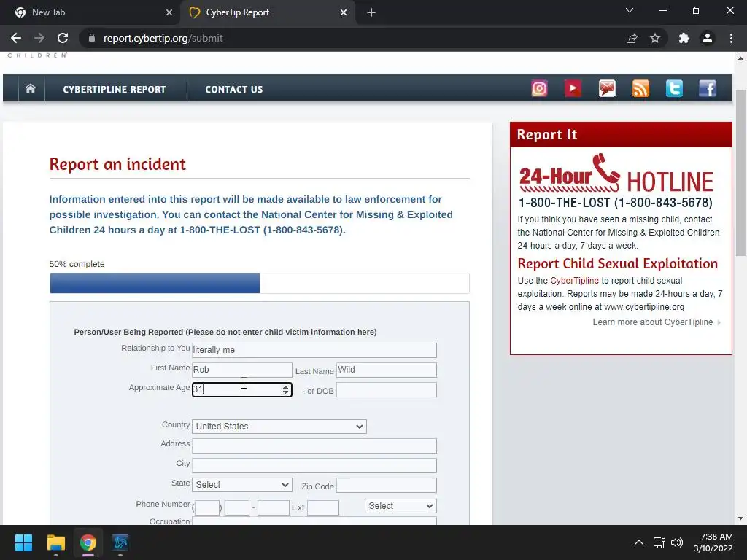The image size is (747, 560).
Task: Go to home icon in navigation bar
Action: point(31,88)
